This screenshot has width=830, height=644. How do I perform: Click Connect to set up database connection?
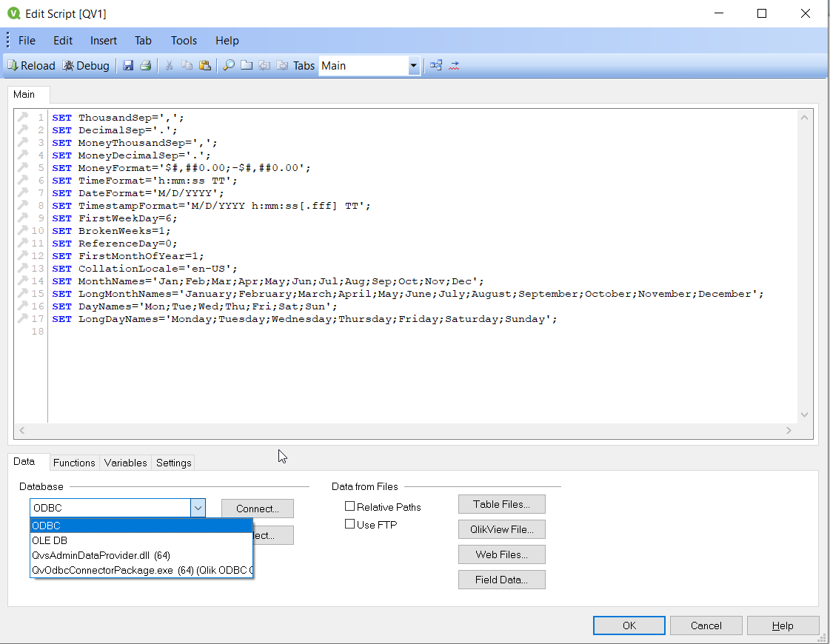(x=257, y=509)
